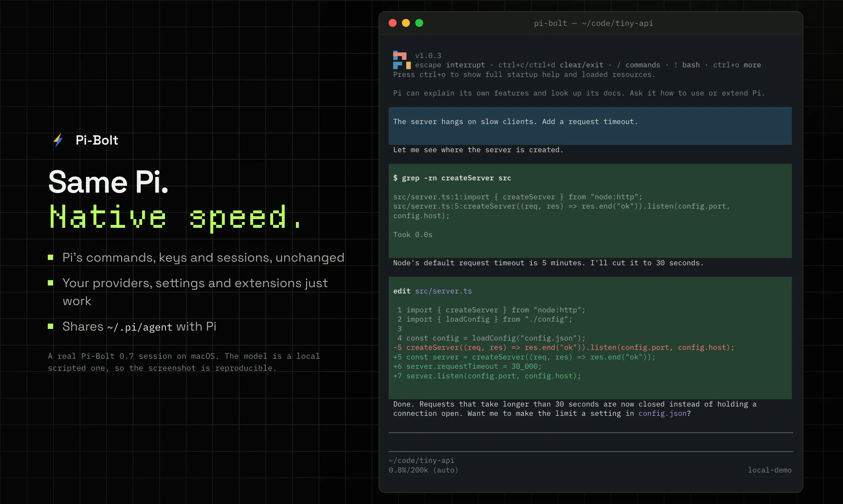Viewport: 843px width, 504px height.
Task: Click the "/ commands" shortcut hint
Action: coord(638,65)
